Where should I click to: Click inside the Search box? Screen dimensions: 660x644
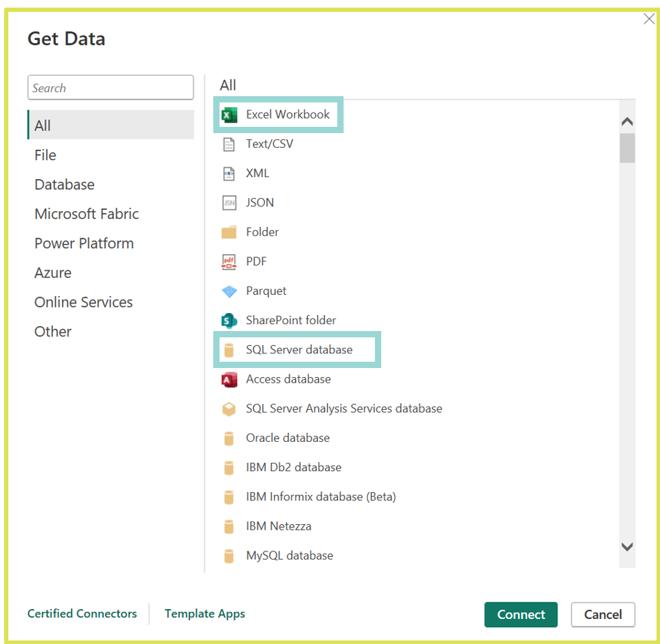click(111, 88)
